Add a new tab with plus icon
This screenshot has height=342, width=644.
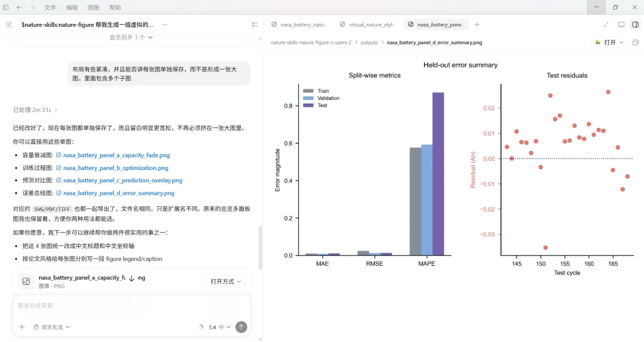pyautogui.click(x=477, y=24)
